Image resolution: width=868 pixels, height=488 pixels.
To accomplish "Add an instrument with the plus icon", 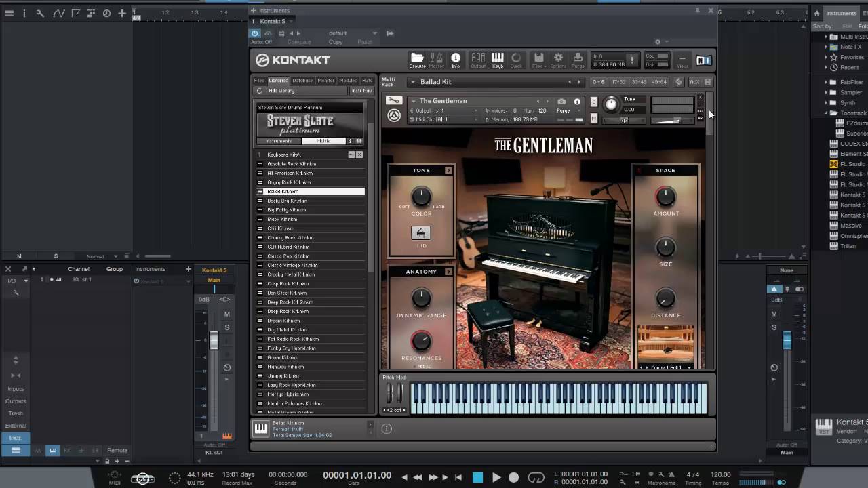I will coord(189,269).
